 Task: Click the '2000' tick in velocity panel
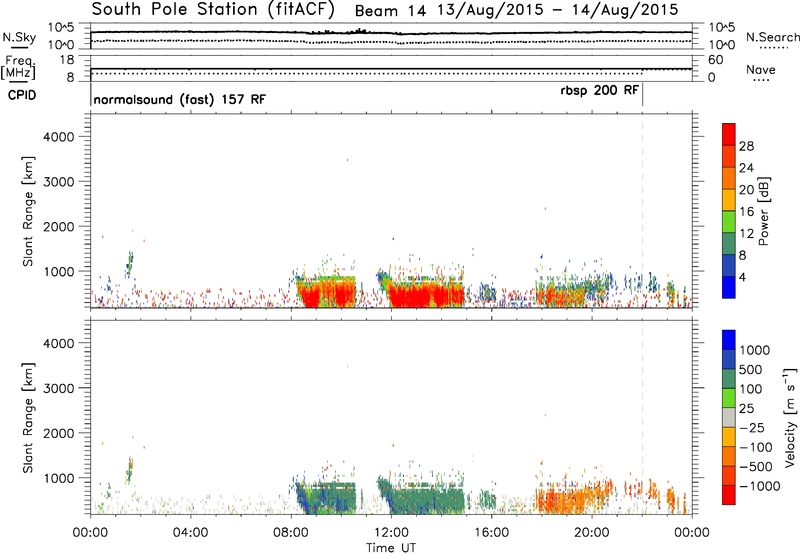point(59,433)
